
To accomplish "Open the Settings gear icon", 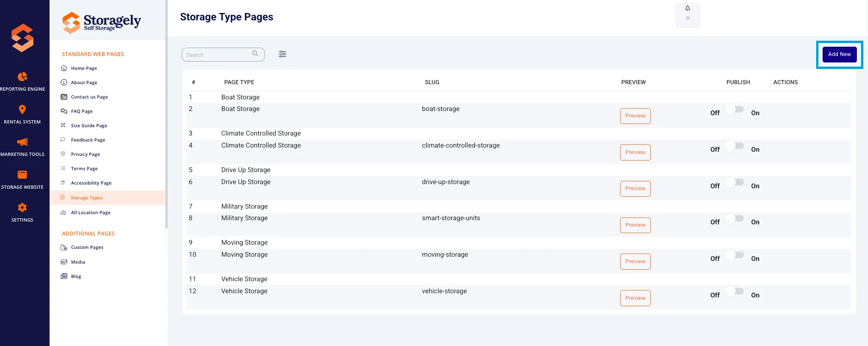I will click(x=22, y=207).
